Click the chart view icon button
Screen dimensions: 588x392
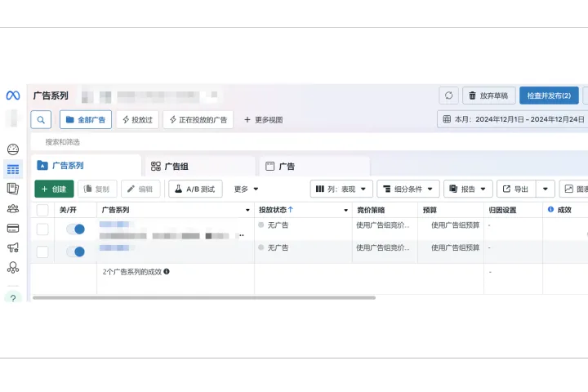574,189
